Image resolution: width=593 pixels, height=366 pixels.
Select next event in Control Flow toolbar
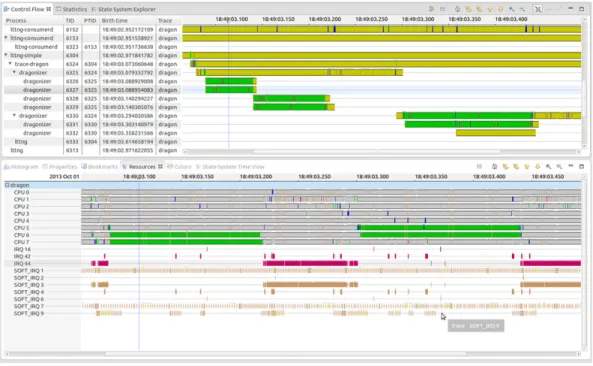(x=479, y=9)
